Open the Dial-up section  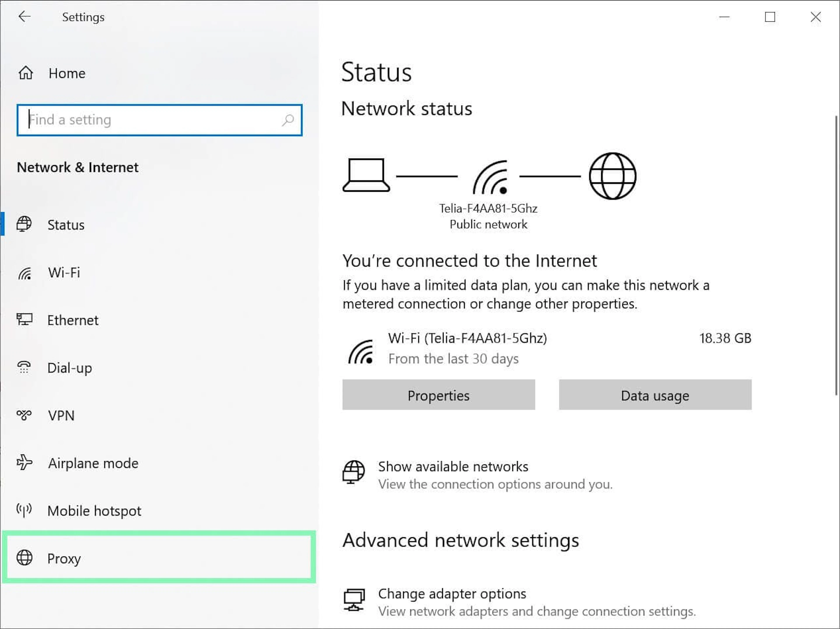coord(159,368)
